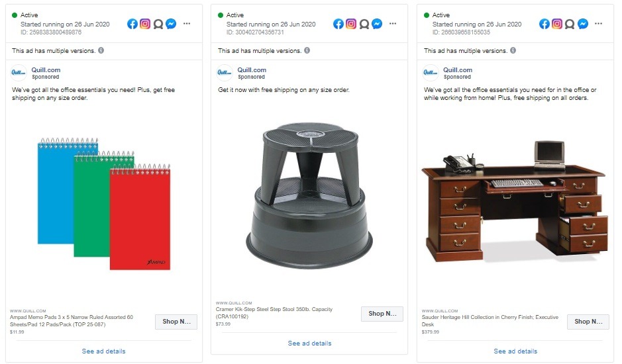Click Facebook icon on memo pads ad
This screenshot has width=622, height=364.
point(132,24)
